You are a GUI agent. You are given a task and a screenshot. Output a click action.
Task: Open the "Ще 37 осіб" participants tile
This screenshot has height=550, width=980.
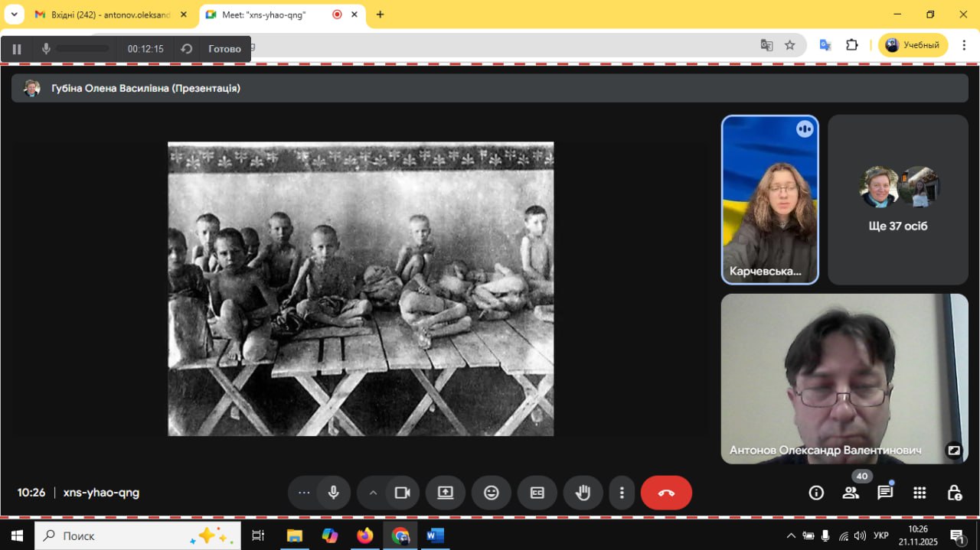[898, 200]
